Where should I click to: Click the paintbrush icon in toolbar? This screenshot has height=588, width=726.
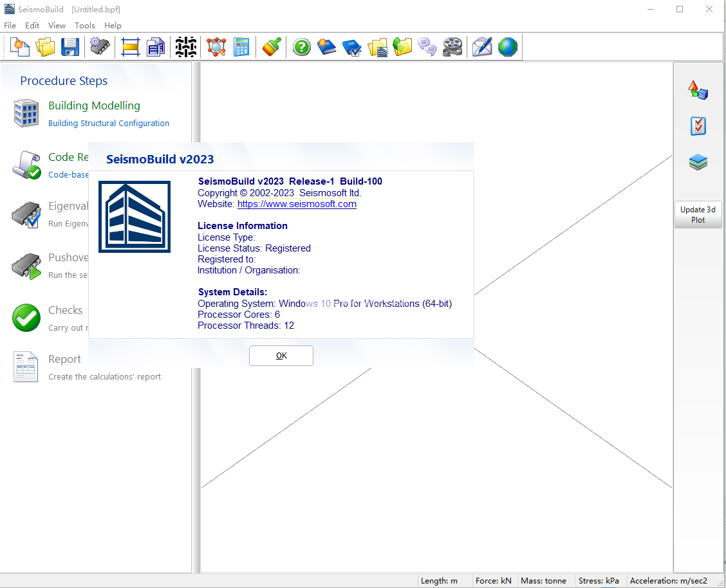coord(271,47)
